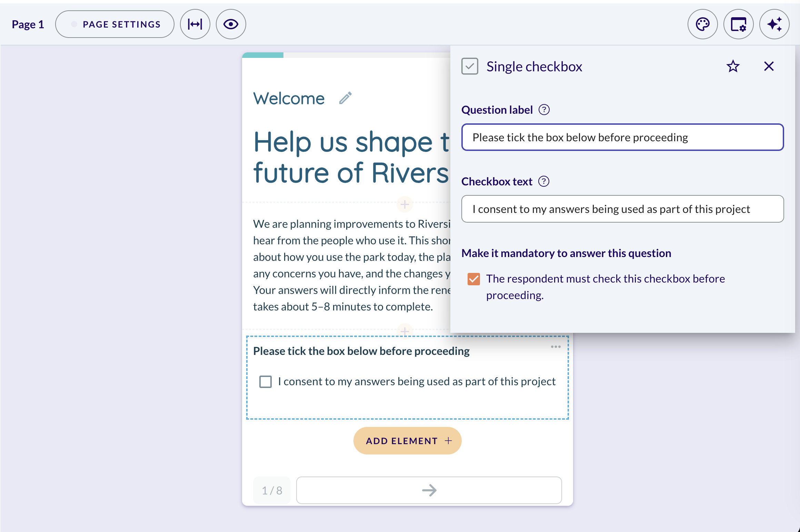Open the theme palette icon
800x532 pixels.
702,24
